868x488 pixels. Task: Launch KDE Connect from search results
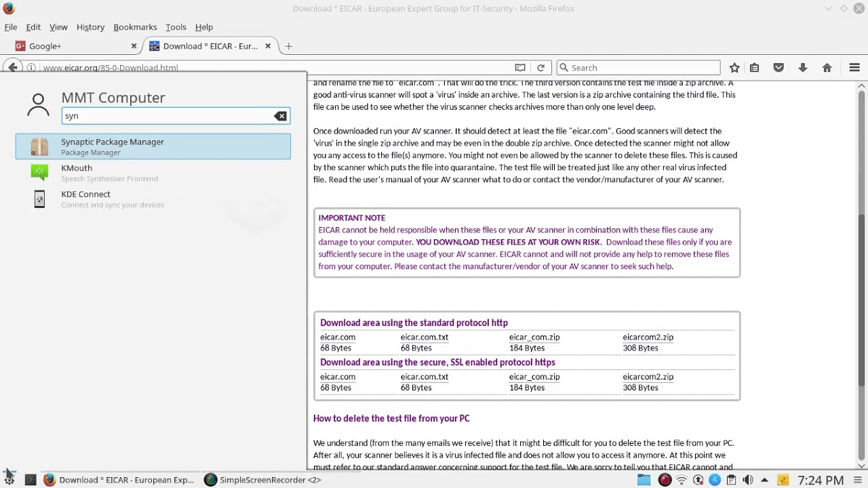tap(153, 199)
